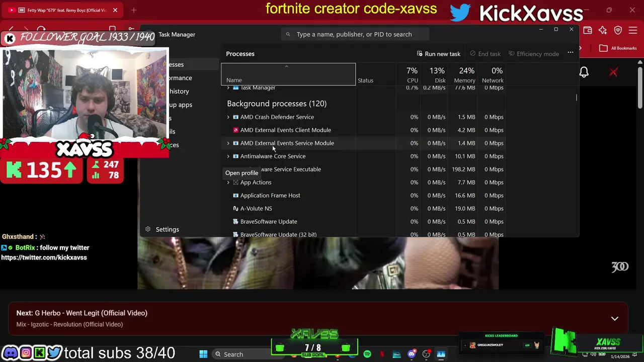644x362 pixels.
Task: Open a new browser tab
Action: point(134,10)
